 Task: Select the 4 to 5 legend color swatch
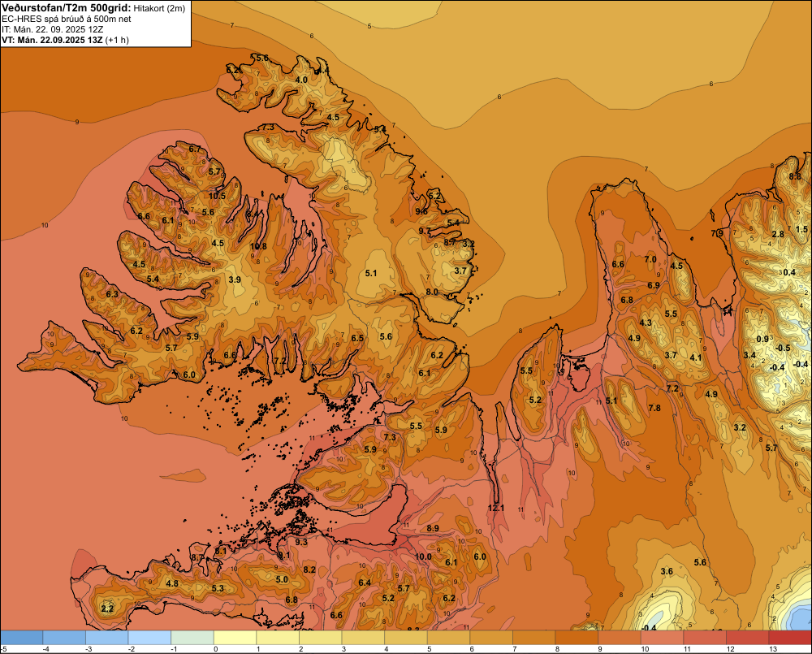pos(406,638)
